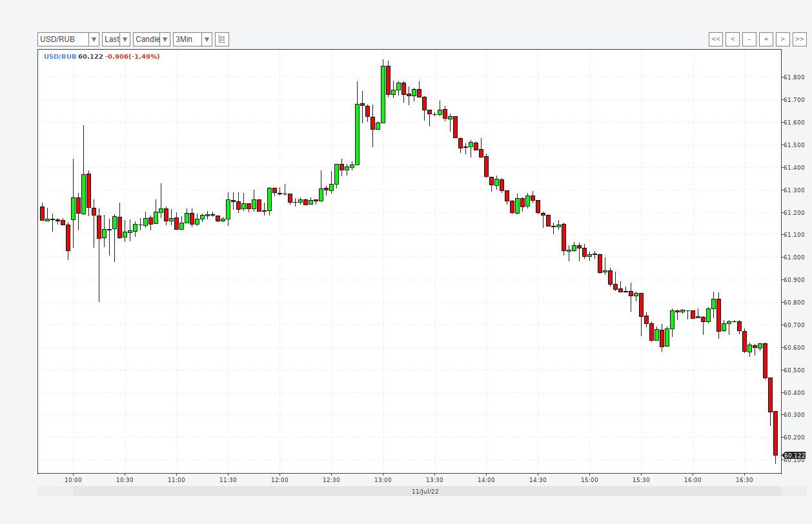Click the -0.906(-1.49%) change value
The image size is (812, 524).
coord(132,57)
